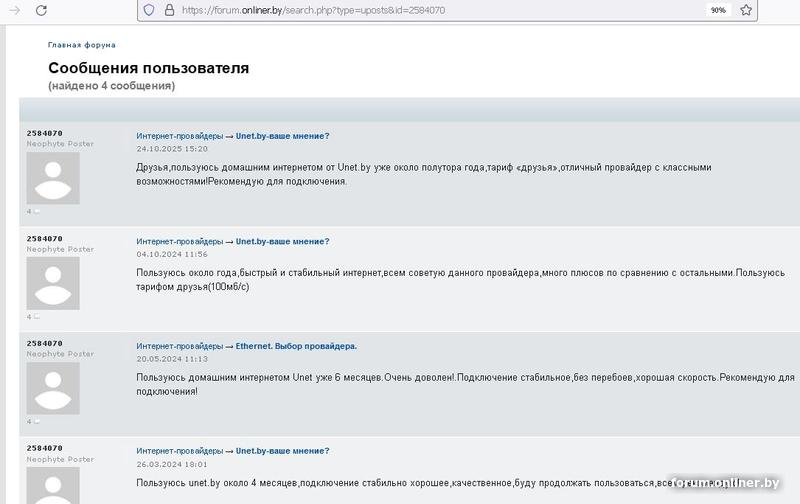Click message text starting Друзья,пользуюсь домашним интернетом

tap(423, 174)
